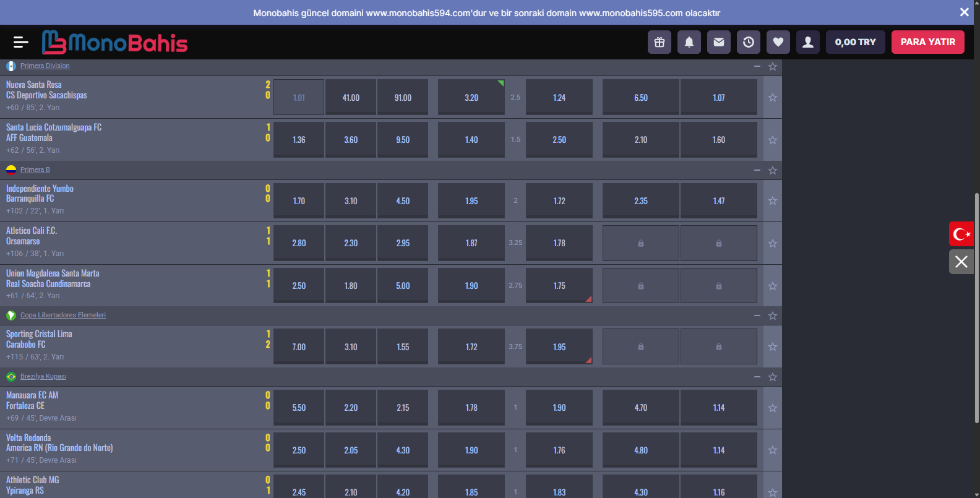980x498 pixels.
Task: Open user profile icon
Action: [x=808, y=42]
